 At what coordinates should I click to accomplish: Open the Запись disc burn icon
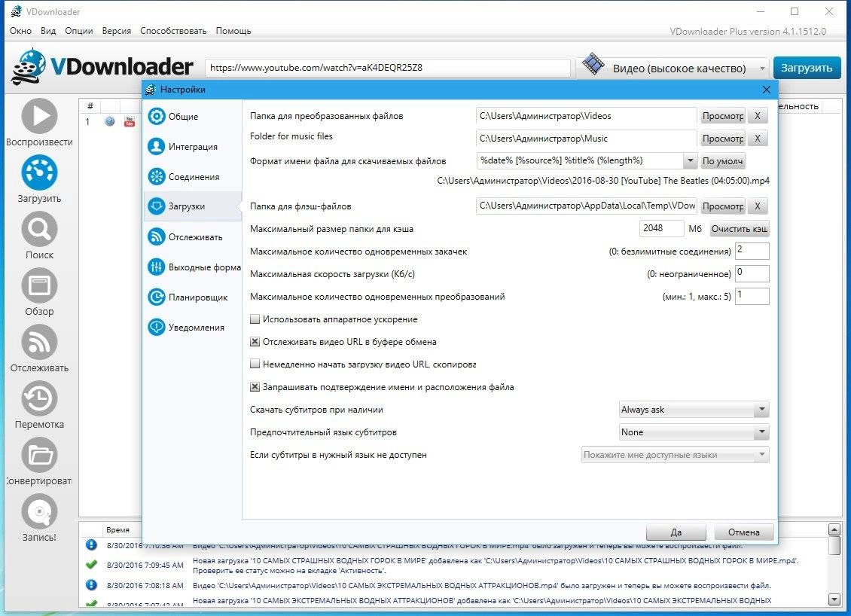tap(39, 511)
